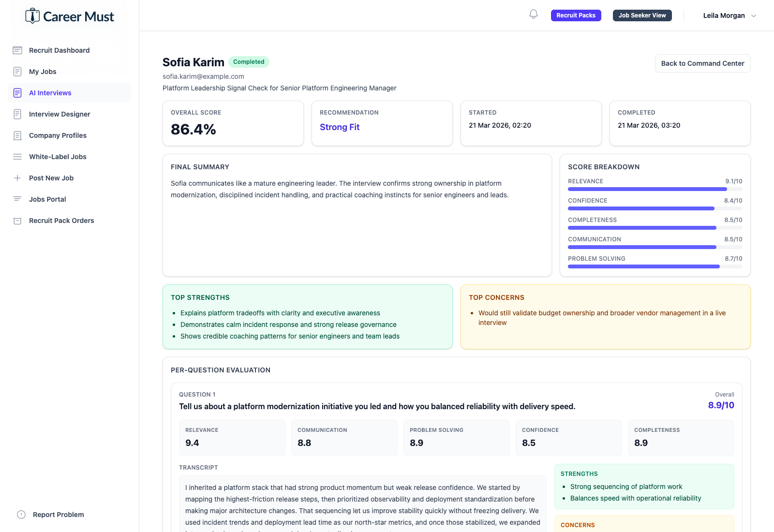Select the AI Interviews icon
774x532 pixels.
18,92
